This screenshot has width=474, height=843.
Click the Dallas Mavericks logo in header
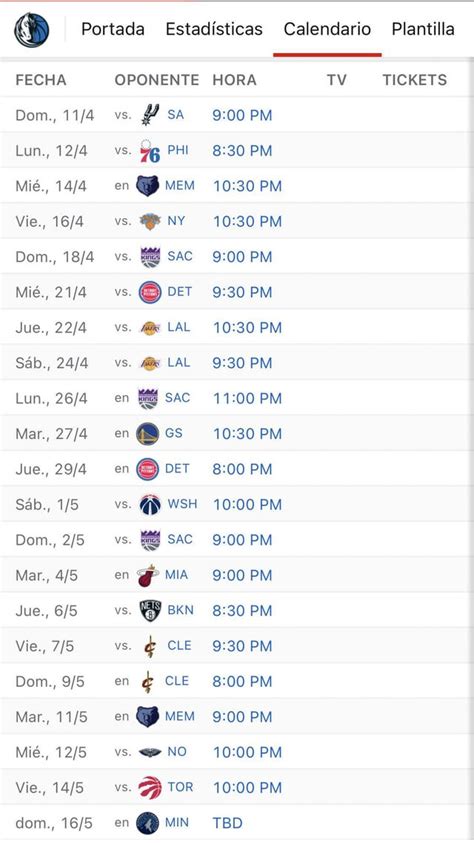(32, 30)
